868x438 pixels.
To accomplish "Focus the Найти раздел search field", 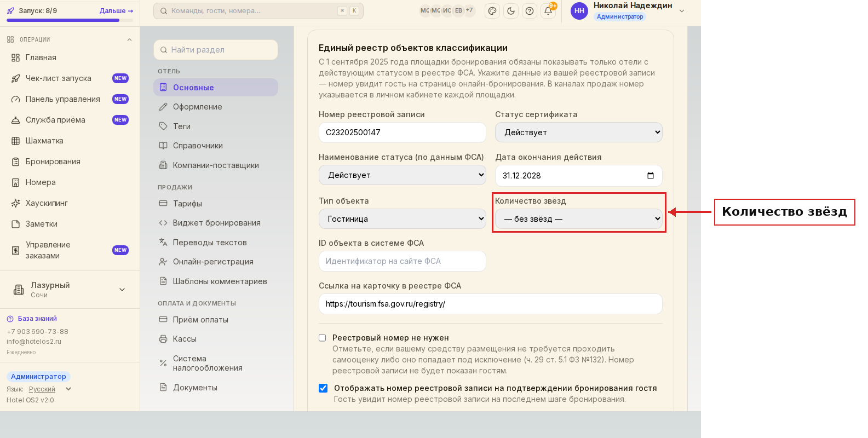I will [x=216, y=50].
